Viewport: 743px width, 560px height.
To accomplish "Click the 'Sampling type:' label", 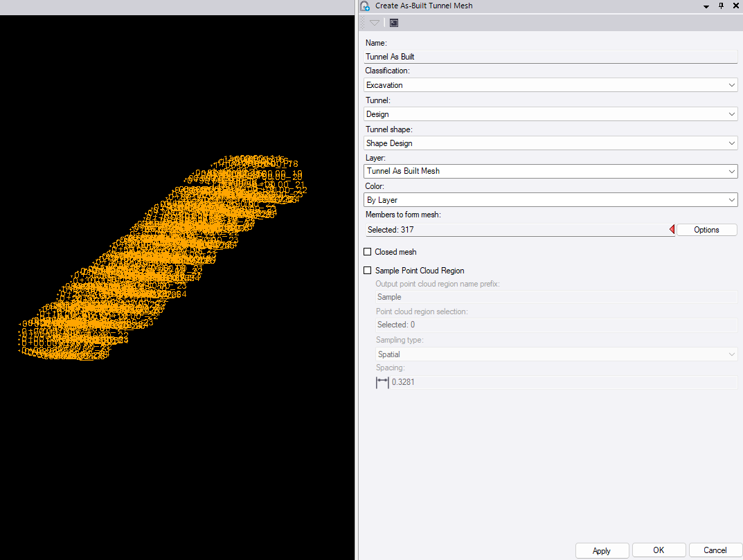I will 400,340.
